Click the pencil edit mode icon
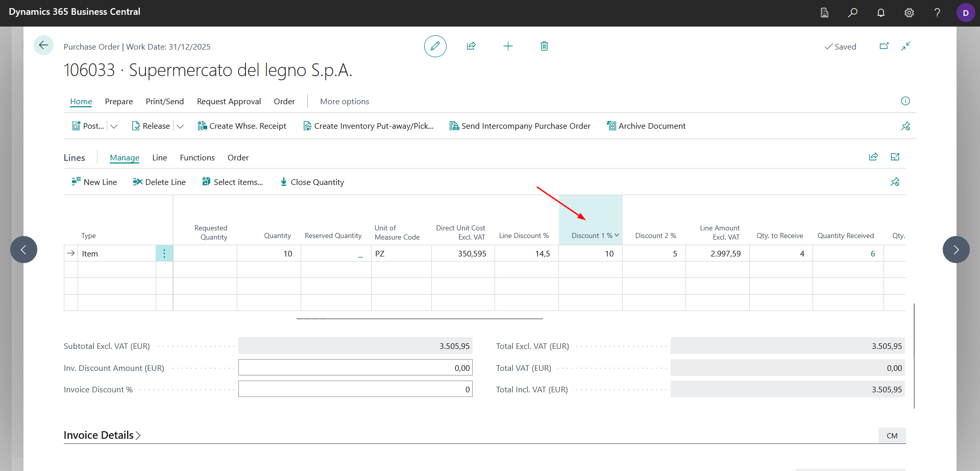Image resolution: width=980 pixels, height=471 pixels. pyautogui.click(x=435, y=46)
